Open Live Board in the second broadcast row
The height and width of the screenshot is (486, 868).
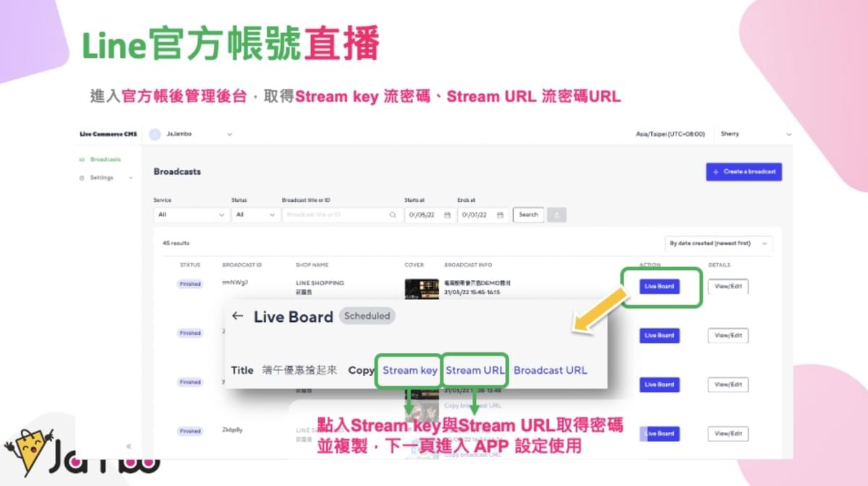tap(659, 336)
